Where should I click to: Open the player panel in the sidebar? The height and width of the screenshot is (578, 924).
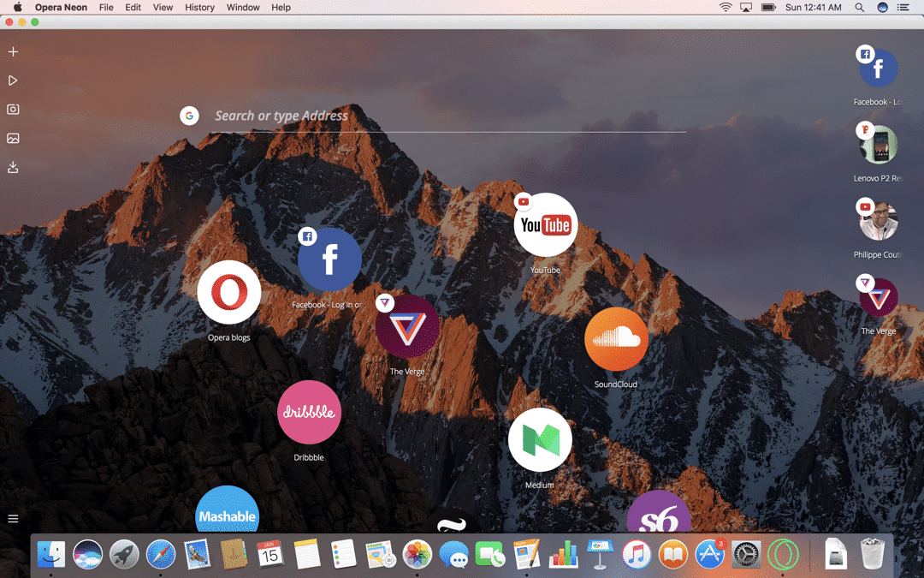point(13,80)
